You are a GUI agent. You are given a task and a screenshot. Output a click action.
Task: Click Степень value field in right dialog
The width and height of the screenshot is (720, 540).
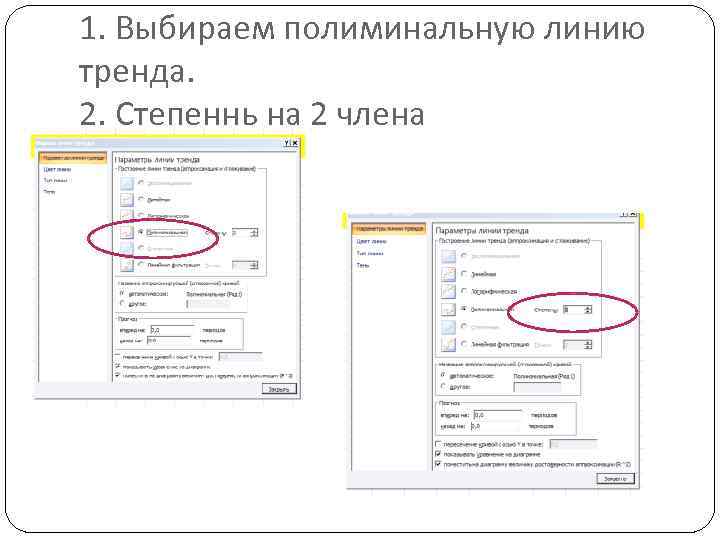(x=574, y=309)
